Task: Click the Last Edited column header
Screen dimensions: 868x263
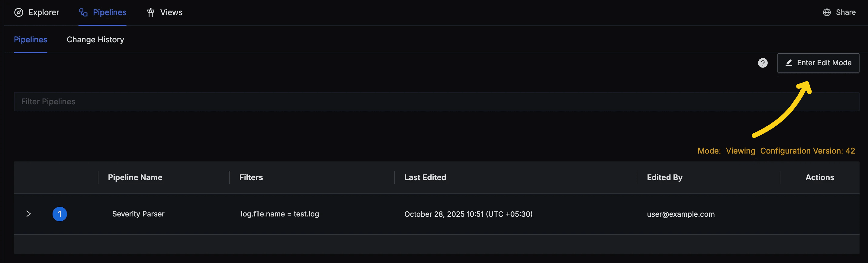Action: pos(425,177)
